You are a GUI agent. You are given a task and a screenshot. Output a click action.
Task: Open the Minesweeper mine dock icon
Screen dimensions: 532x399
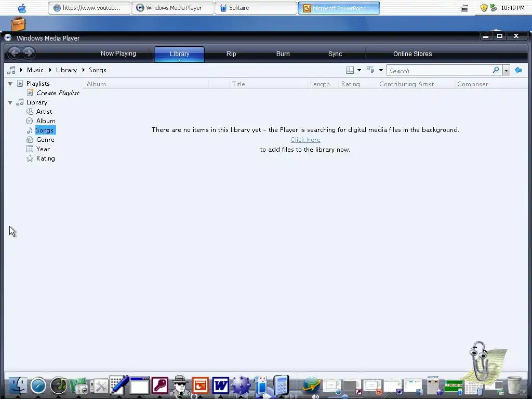click(x=241, y=386)
